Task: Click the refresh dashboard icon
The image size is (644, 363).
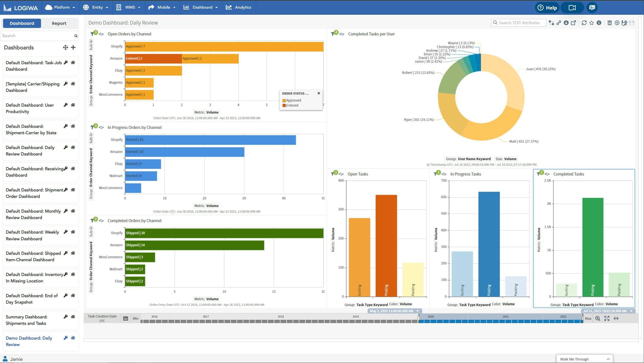Action: [x=584, y=23]
